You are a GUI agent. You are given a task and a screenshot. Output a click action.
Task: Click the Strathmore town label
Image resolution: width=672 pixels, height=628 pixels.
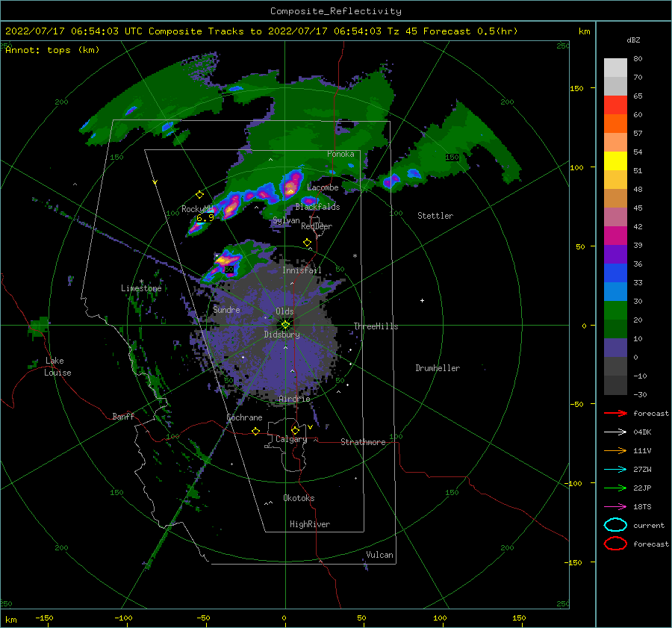[363, 442]
